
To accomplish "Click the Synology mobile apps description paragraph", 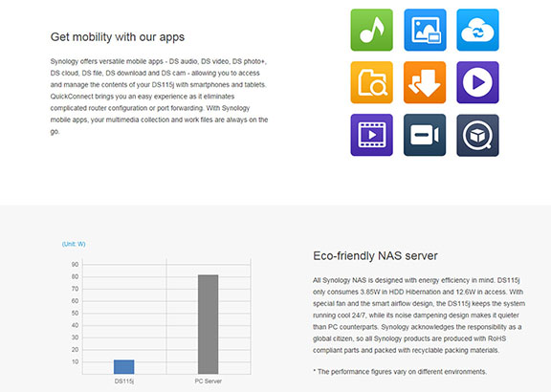I will point(159,97).
